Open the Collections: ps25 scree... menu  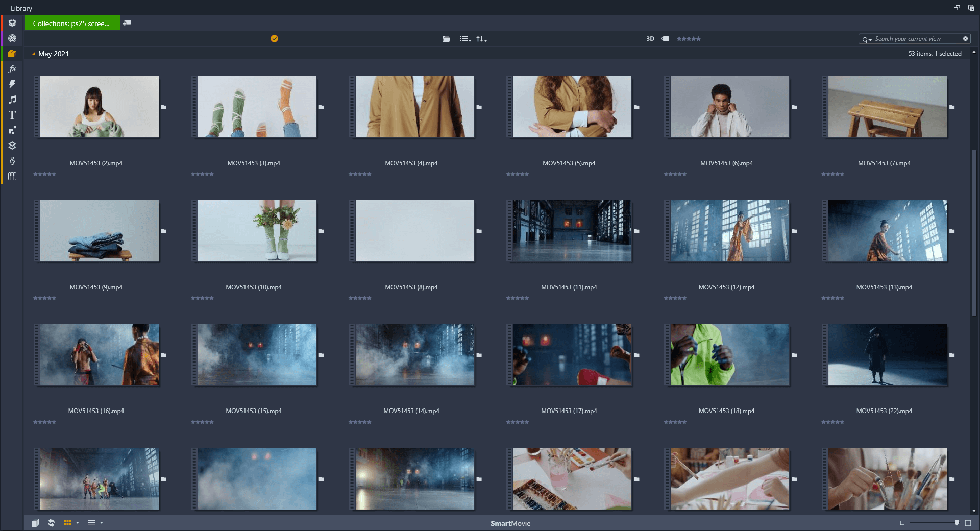pyautogui.click(x=72, y=23)
